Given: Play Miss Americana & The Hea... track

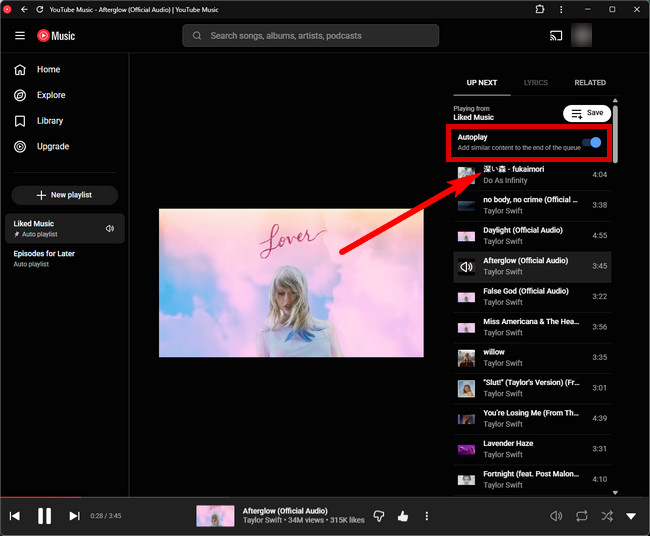Looking at the screenshot, I should click(x=532, y=327).
